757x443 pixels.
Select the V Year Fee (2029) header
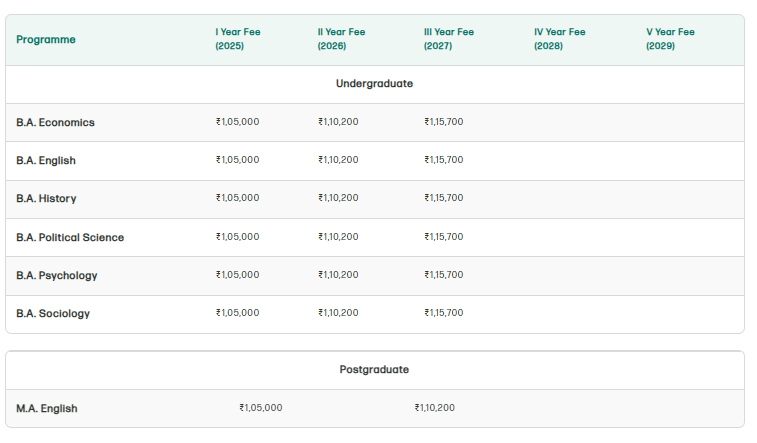coord(670,39)
